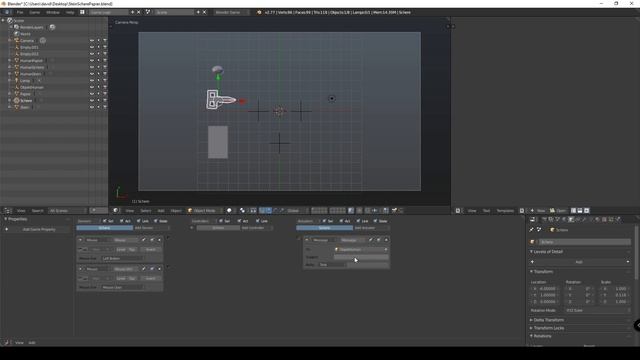Click the Add Game Property button
This screenshot has height=360, width=640.
(x=38, y=229)
